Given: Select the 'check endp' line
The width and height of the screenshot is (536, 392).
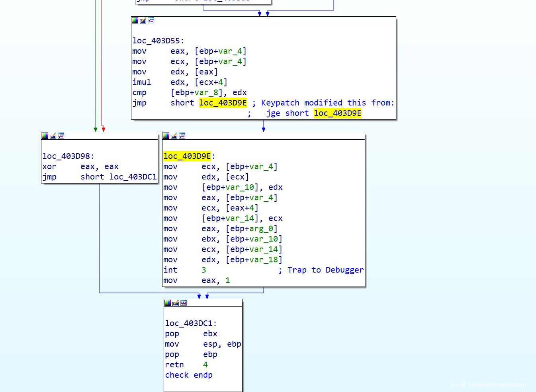Looking at the screenshot, I should point(189,375).
